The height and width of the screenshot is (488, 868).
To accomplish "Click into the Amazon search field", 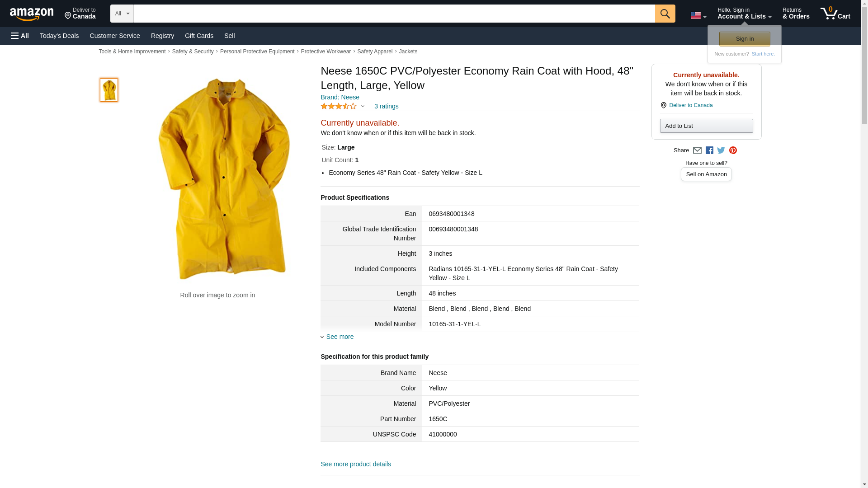I will (x=393, y=14).
